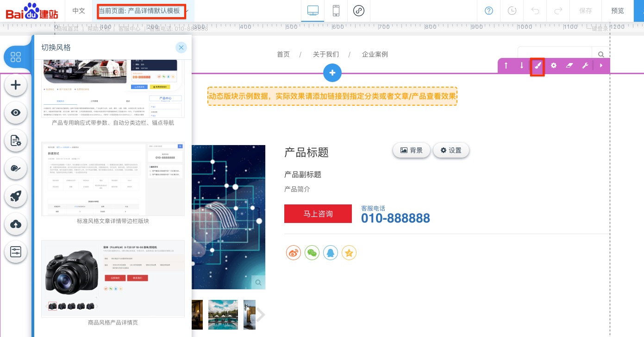644x337 pixels.
Task: Click next arrow on product thumbnails
Action: pyautogui.click(x=261, y=315)
